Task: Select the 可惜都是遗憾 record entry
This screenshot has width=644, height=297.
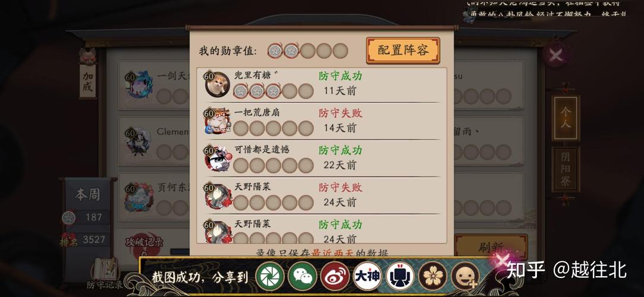Action: pyautogui.click(x=322, y=159)
